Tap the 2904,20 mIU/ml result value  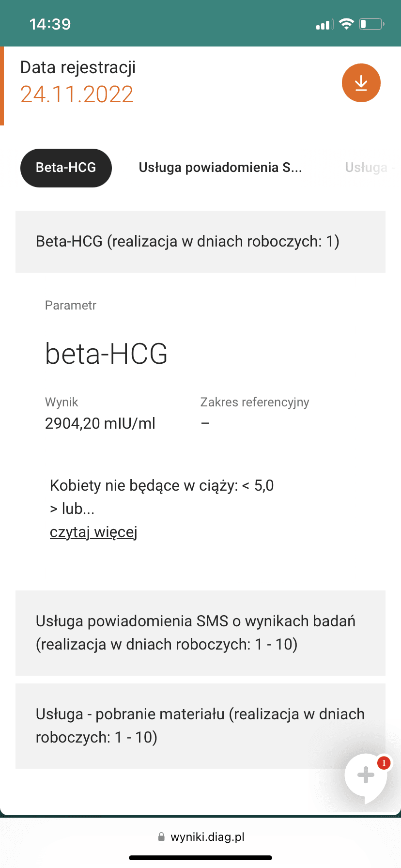100,423
